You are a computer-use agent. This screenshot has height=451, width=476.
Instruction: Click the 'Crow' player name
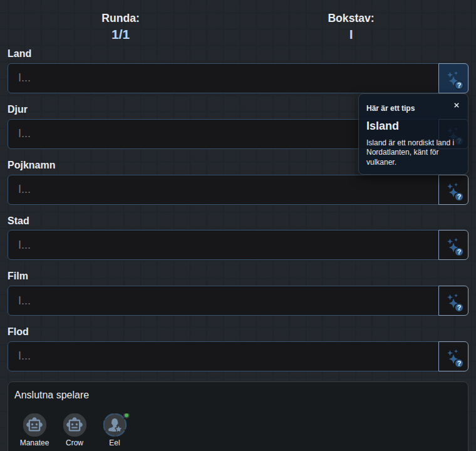point(75,443)
